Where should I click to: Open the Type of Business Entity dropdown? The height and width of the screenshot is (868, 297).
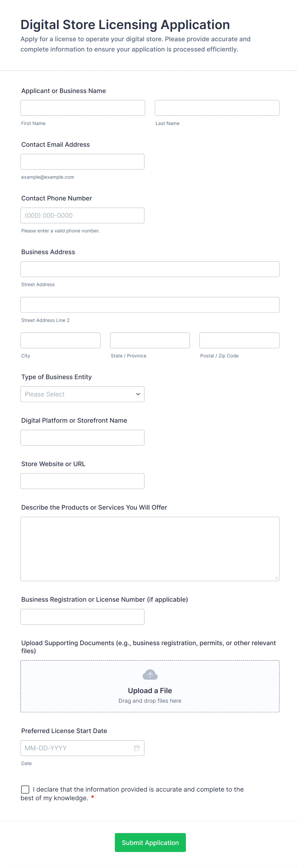point(82,394)
